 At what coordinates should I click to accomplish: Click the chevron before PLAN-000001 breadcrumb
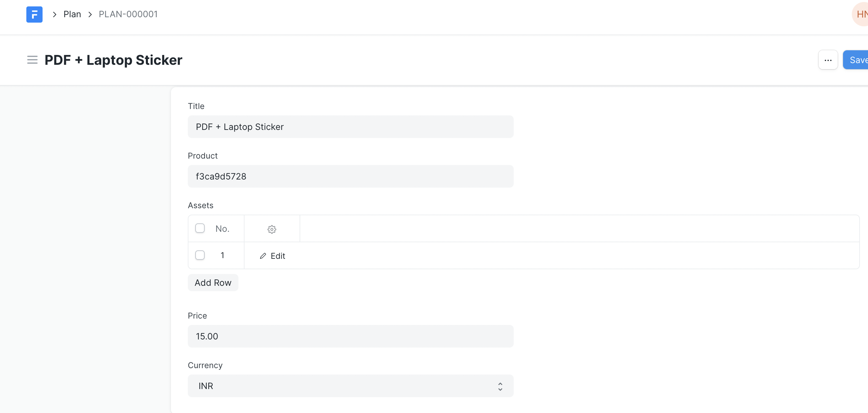pyautogui.click(x=90, y=15)
